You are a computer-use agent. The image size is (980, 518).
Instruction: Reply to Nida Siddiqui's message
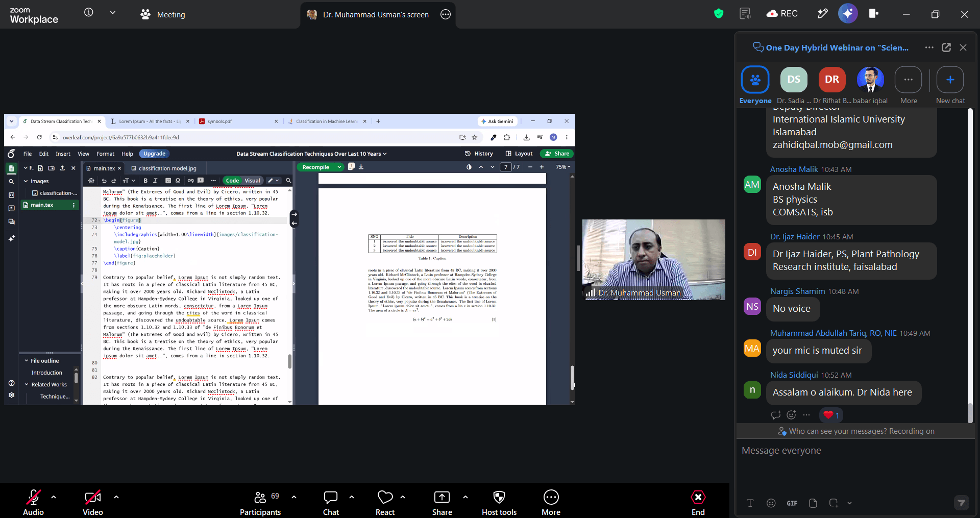point(776,415)
